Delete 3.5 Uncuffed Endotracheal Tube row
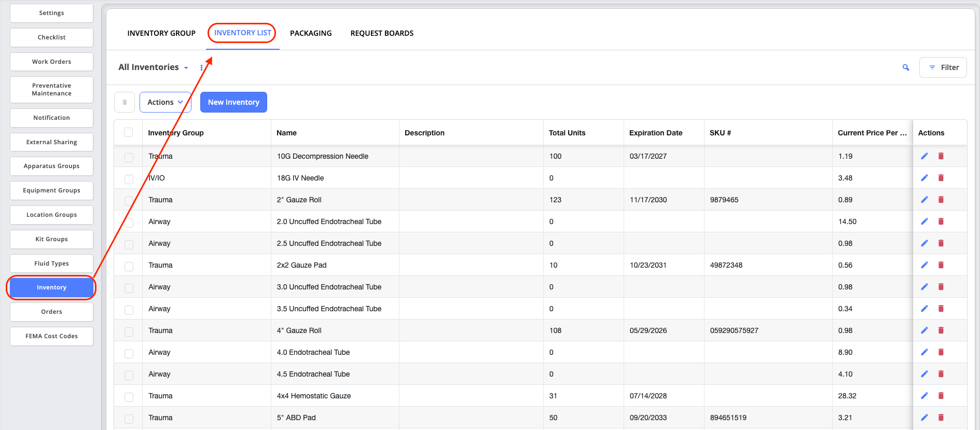This screenshot has height=430, width=980. click(941, 309)
